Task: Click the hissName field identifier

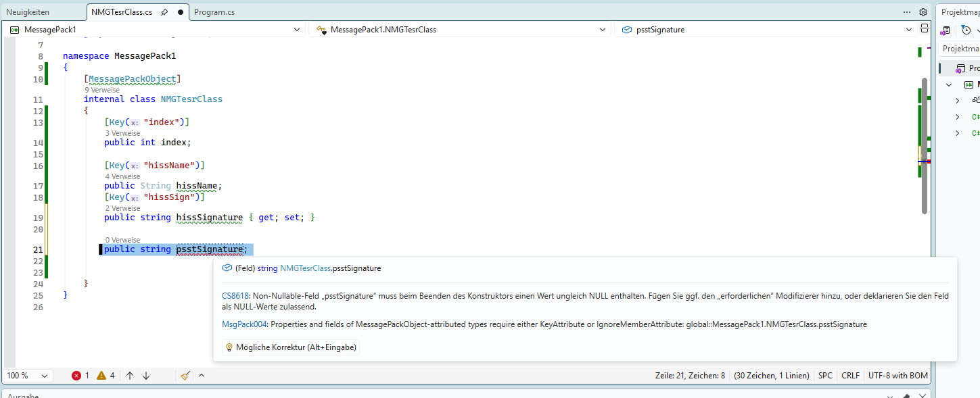Action: click(x=197, y=186)
